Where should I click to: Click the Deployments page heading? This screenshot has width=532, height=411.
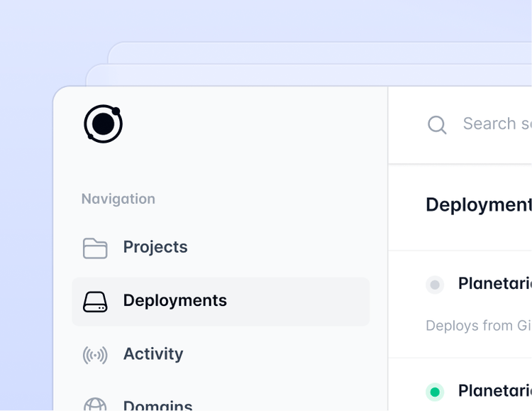tap(478, 204)
